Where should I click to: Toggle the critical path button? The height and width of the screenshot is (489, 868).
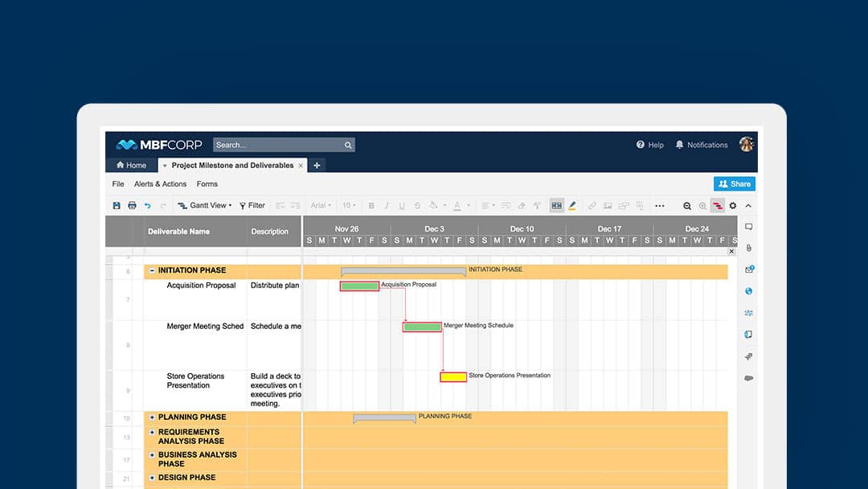coord(718,206)
